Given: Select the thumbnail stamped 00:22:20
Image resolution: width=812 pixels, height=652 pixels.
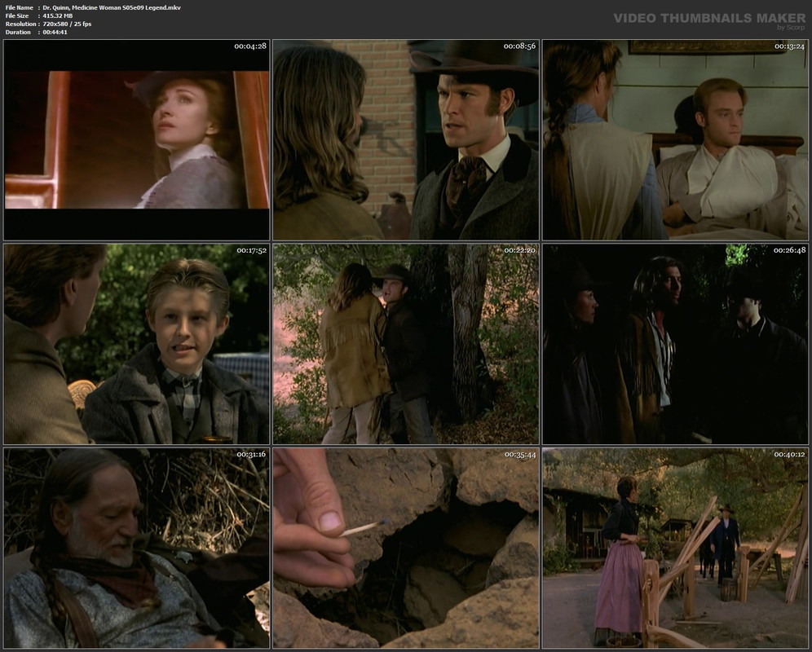Looking at the screenshot, I should pyautogui.click(x=406, y=345).
